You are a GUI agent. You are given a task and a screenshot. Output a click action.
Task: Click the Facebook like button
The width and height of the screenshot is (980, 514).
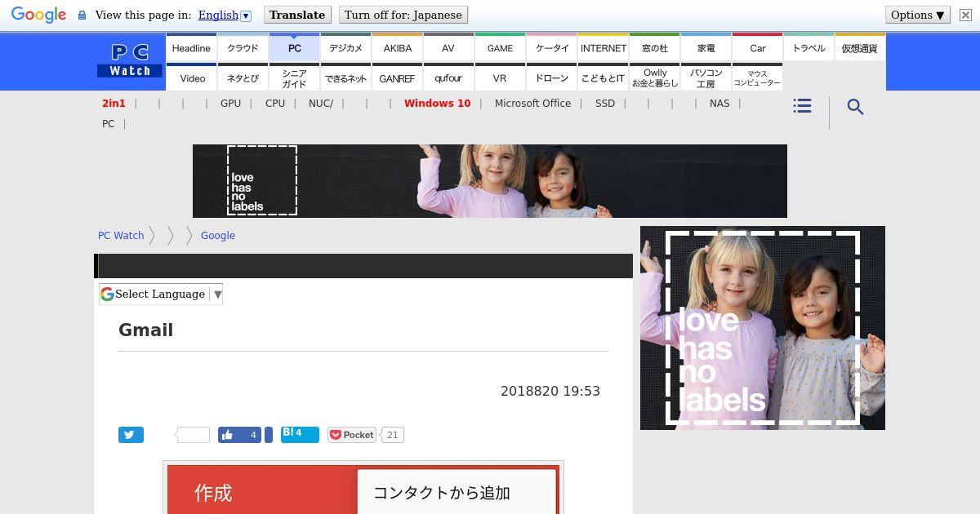tap(239, 435)
